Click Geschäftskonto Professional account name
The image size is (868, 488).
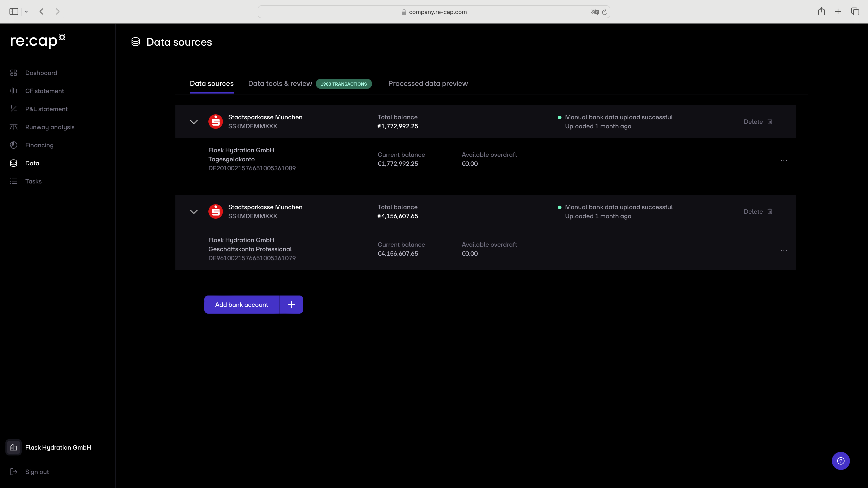[x=250, y=249]
